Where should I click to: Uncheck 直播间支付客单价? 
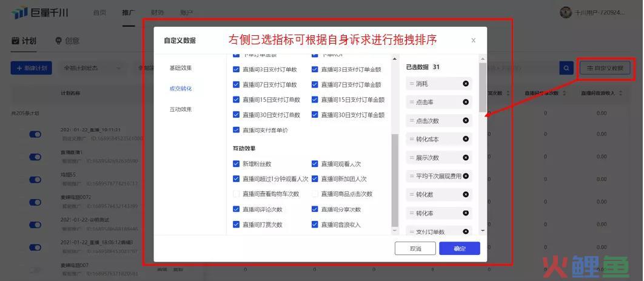point(236,130)
